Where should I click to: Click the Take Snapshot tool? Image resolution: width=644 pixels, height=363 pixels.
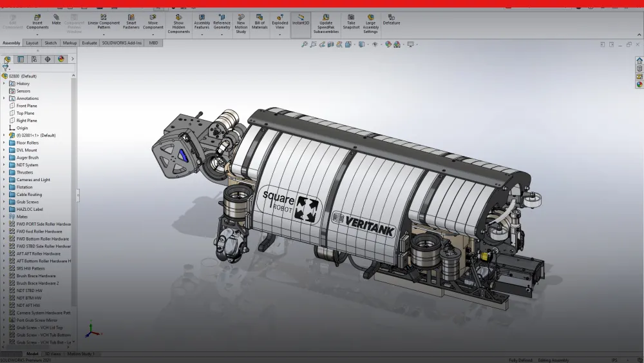click(351, 22)
